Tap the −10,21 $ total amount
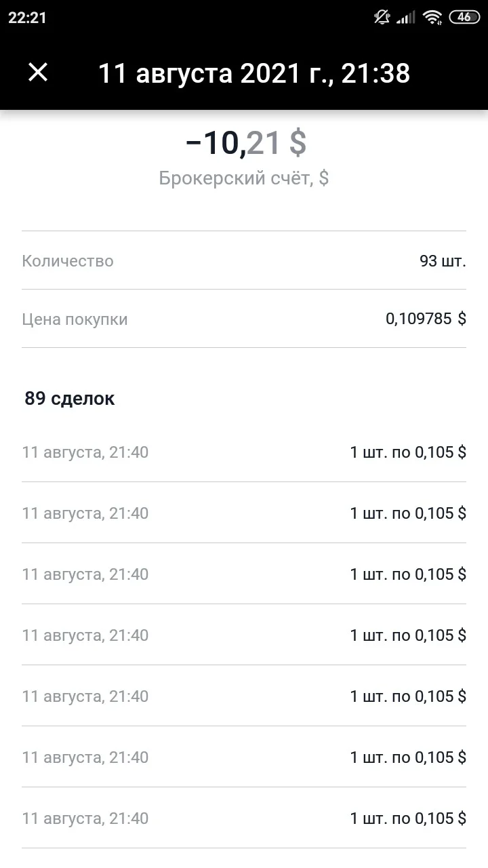The image size is (488, 868). click(x=245, y=143)
